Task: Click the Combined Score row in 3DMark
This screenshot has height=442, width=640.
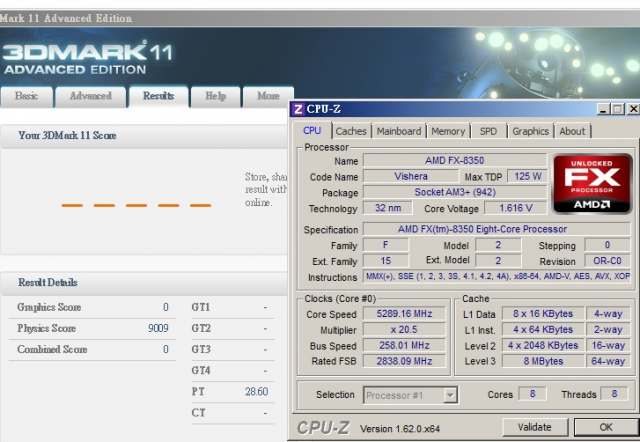Action: pyautogui.click(x=93, y=349)
